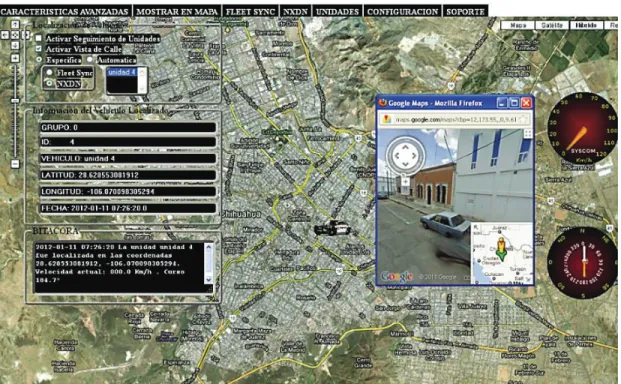Click the Firefox popup URL address field
The image size is (621, 384).
tap(455, 119)
